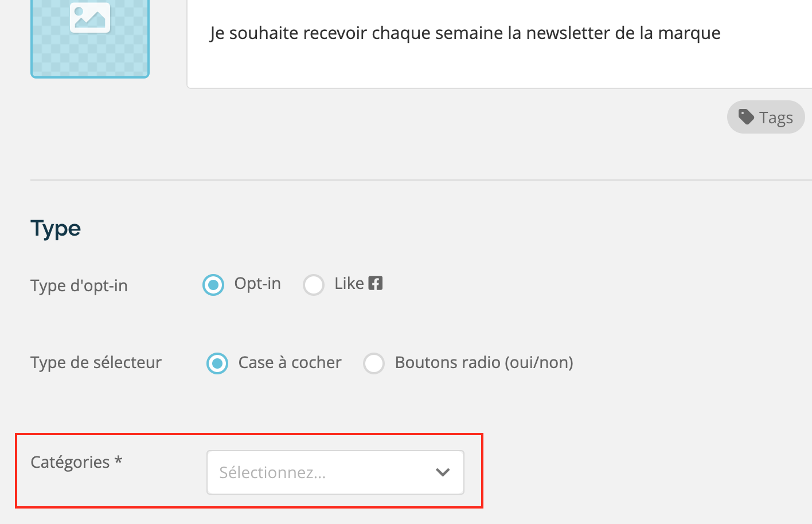Viewport: 812px width, 524px height.
Task: Click the "Case à cocher" label text
Action: pos(290,362)
